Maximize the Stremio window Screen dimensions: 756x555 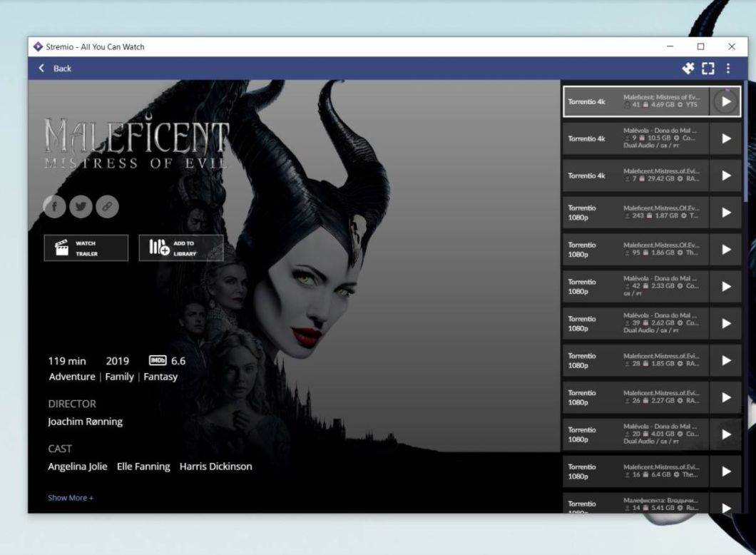(x=700, y=47)
